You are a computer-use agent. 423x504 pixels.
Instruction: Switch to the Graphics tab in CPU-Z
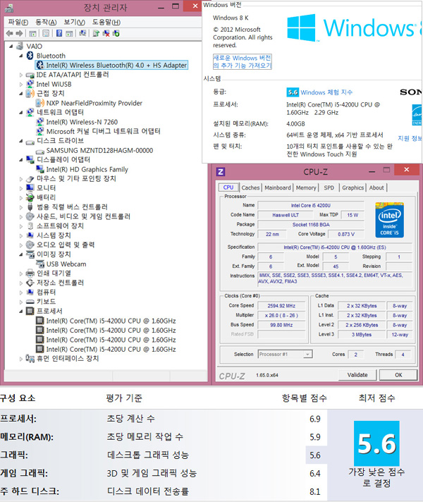352,188
